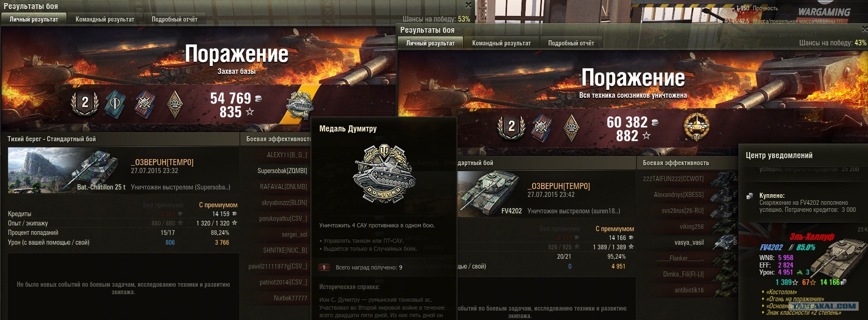Screen dimensions: 868x320
Task: Click the rhombus medal in right results window
Action: pos(571,127)
